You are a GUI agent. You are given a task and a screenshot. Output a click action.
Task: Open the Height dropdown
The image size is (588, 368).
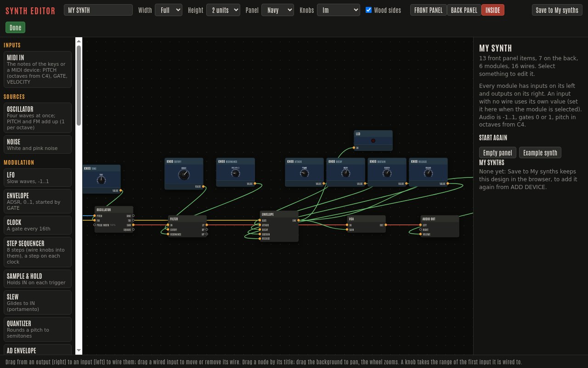223,10
